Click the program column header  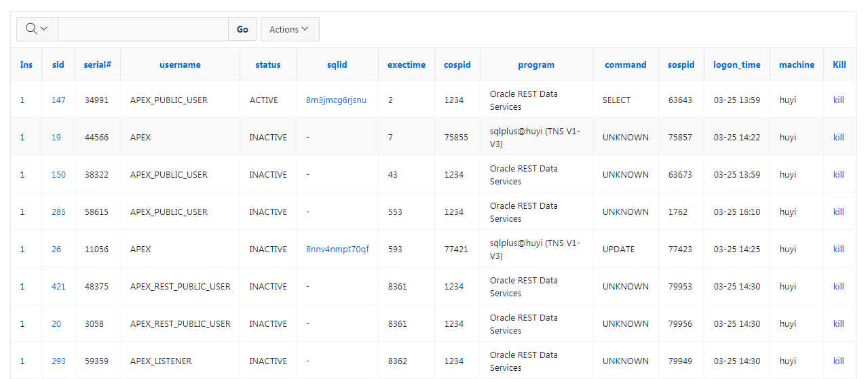tap(536, 65)
